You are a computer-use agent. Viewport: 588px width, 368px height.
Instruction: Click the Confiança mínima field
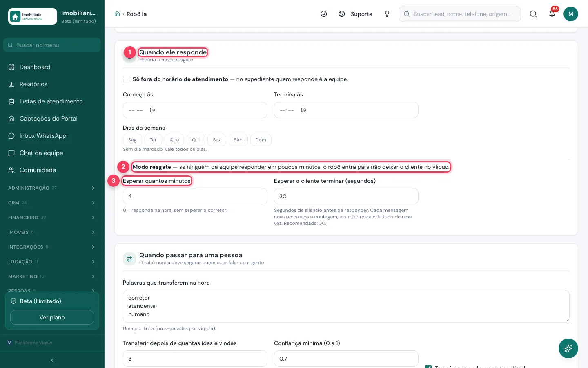346,359
